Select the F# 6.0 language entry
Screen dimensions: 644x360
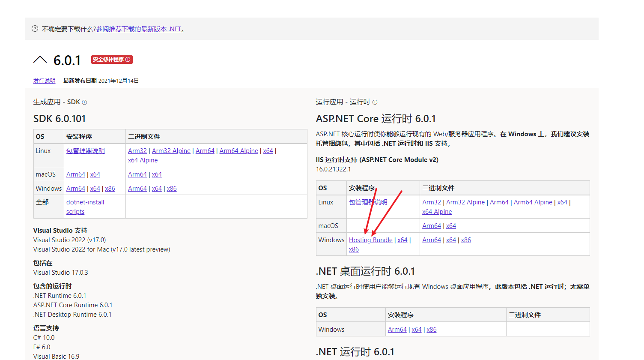42,347
